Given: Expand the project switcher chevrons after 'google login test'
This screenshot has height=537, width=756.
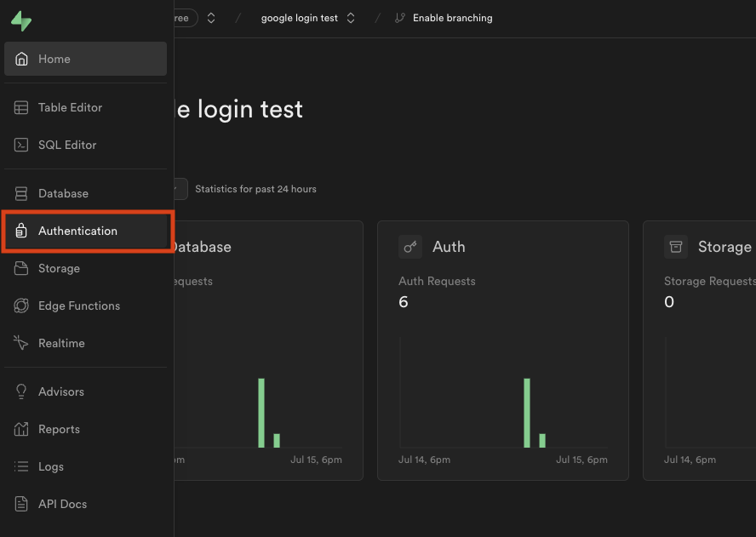Looking at the screenshot, I should click(351, 18).
